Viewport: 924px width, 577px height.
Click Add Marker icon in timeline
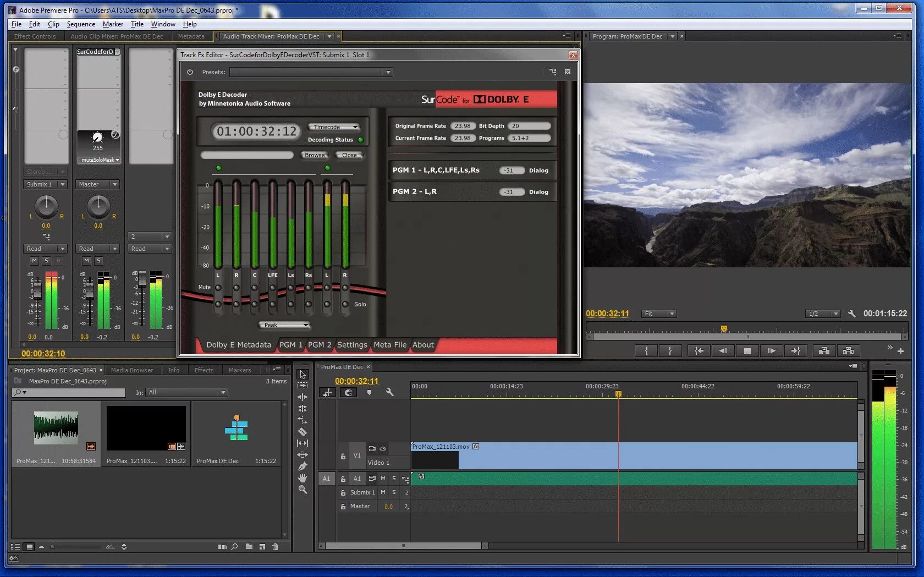coord(369,392)
